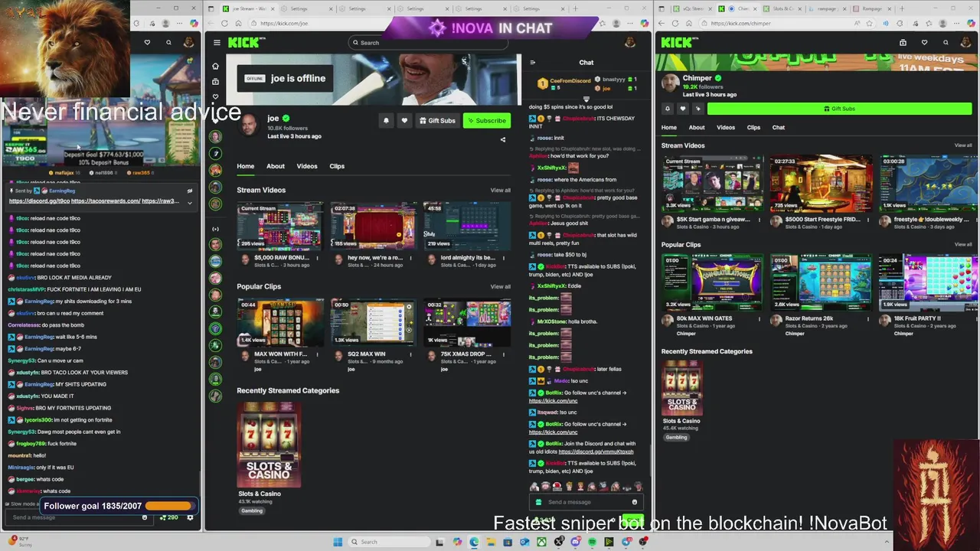
Task: Click View all beside Chimper's Popular Clips
Action: point(963,245)
